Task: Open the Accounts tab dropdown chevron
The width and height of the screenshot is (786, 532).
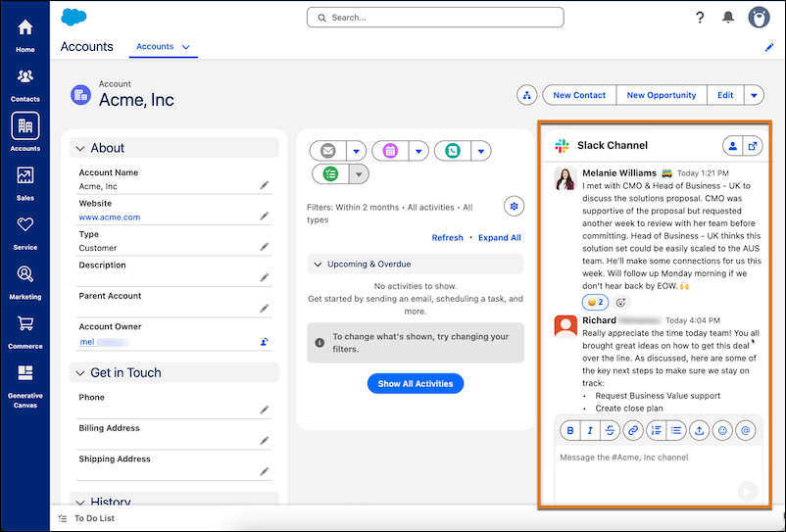Action: [186, 47]
